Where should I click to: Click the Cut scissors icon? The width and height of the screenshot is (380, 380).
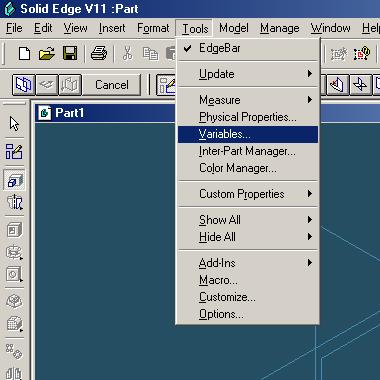(128, 54)
